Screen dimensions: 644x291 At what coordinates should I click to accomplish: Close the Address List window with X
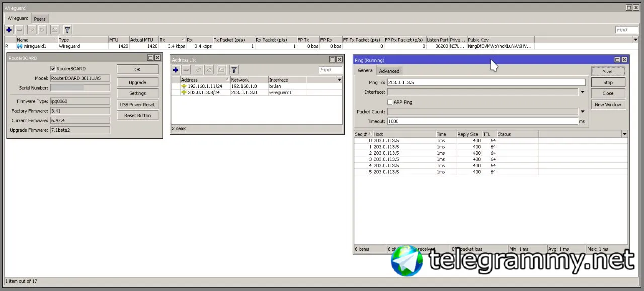[x=339, y=59]
